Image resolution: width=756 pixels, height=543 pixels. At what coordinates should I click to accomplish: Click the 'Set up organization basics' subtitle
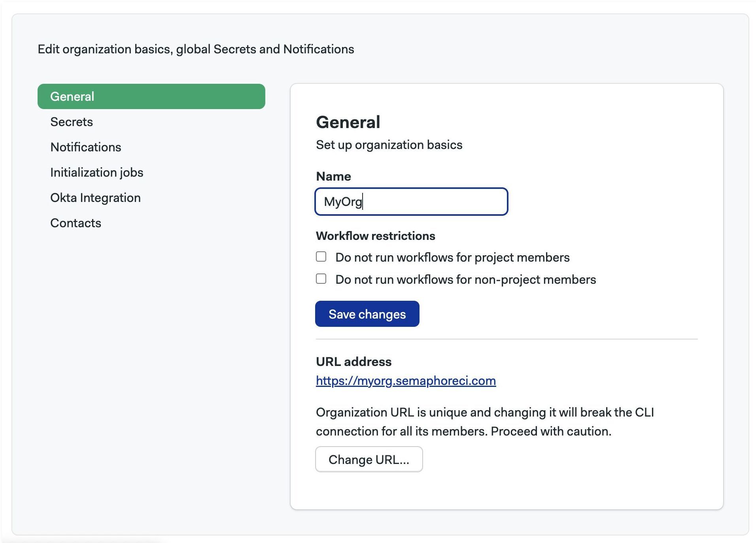(389, 145)
